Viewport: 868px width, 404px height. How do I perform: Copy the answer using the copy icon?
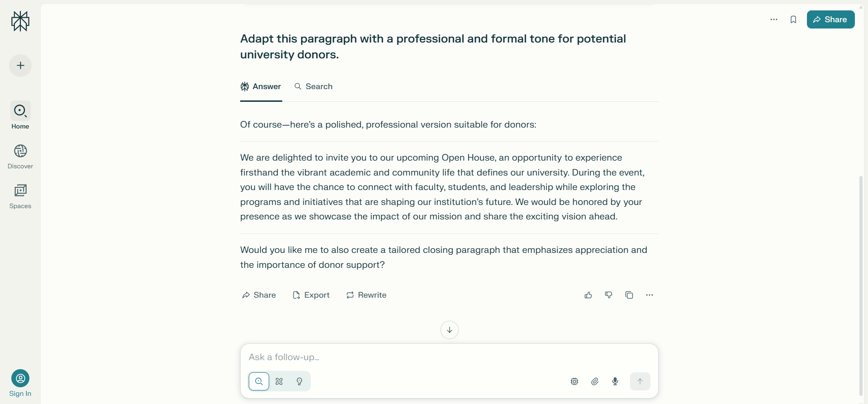pyautogui.click(x=629, y=295)
